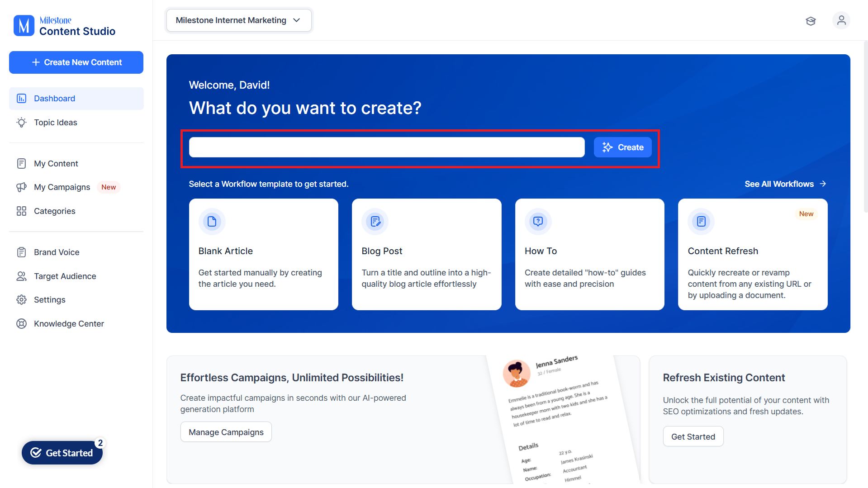Open the user profile avatar
The width and height of the screenshot is (868, 488).
click(841, 20)
